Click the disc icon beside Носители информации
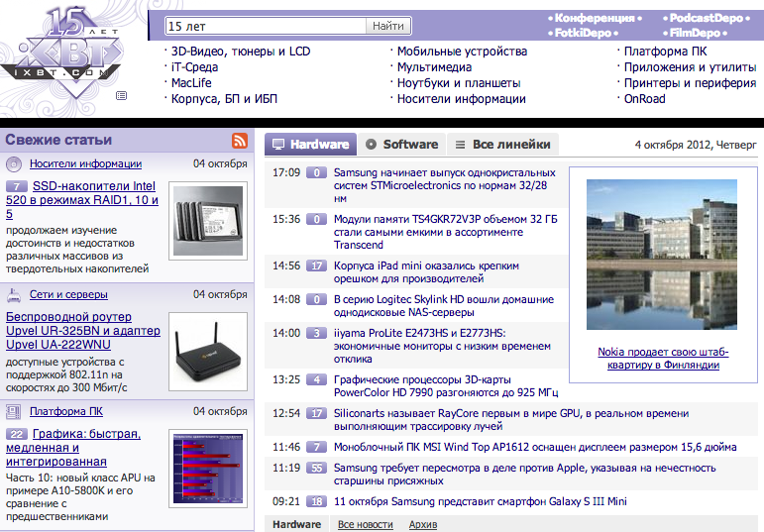 [14, 164]
